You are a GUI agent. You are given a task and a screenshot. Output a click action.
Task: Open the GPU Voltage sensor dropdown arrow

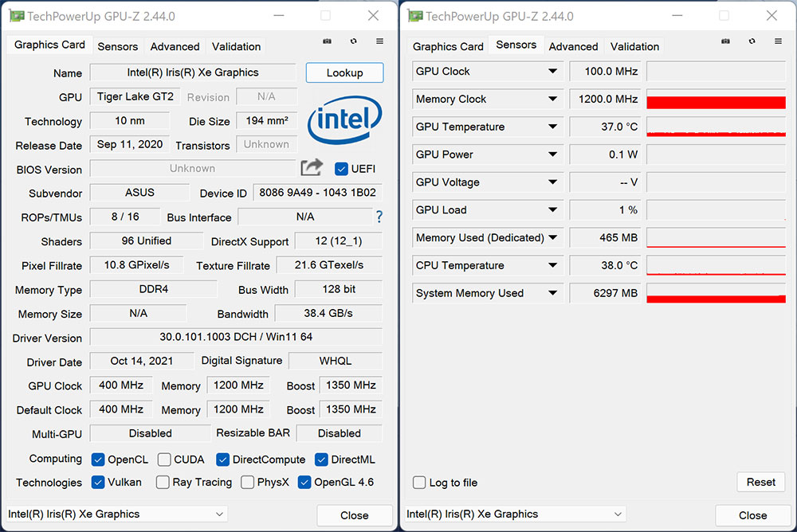[x=552, y=182]
